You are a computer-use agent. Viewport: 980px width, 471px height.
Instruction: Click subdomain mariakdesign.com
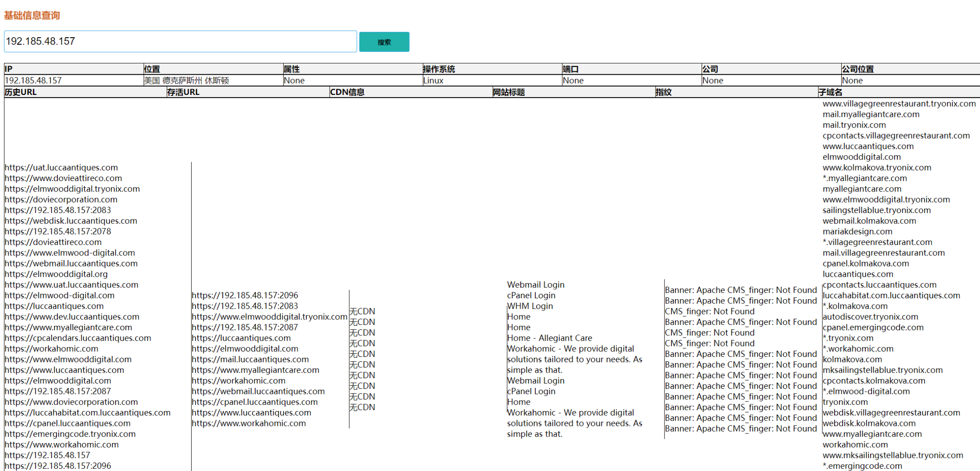click(x=857, y=231)
